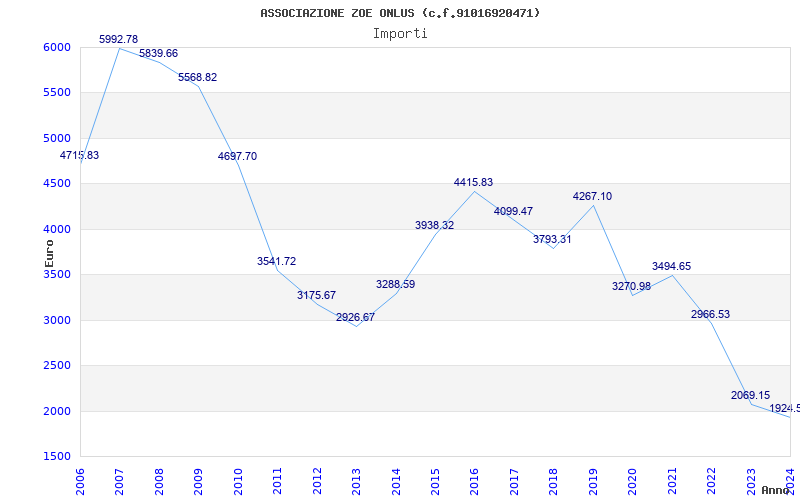Screen dimensions: 800x500
Task: Click x-axis year 2023
Action: [751, 481]
